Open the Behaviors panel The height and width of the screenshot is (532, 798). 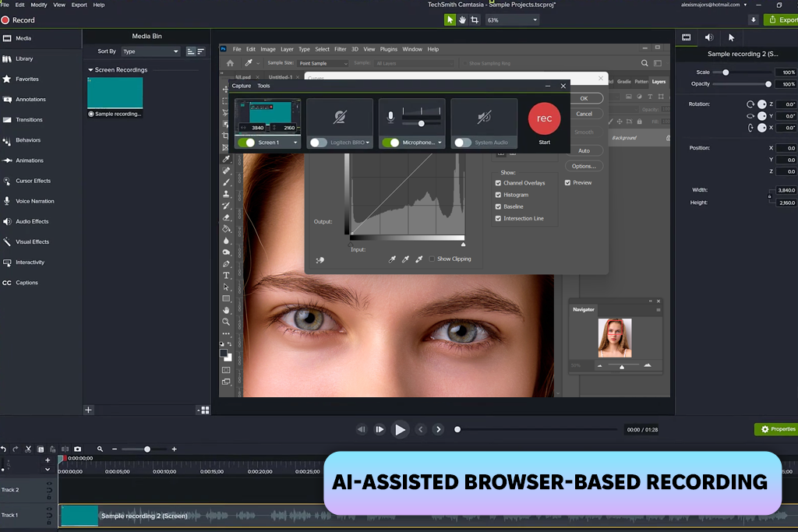point(22,140)
